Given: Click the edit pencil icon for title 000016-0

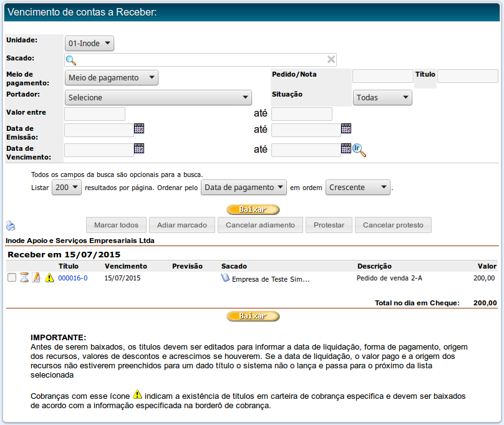Looking at the screenshot, I should point(36,278).
